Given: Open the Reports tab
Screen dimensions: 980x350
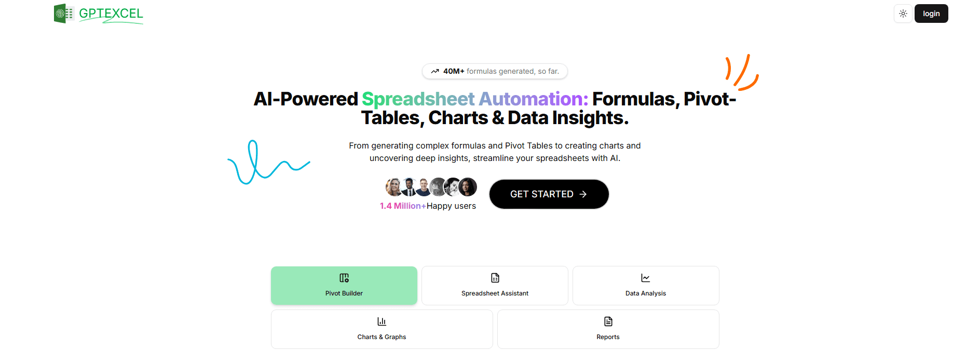Looking at the screenshot, I should tap(608, 329).
